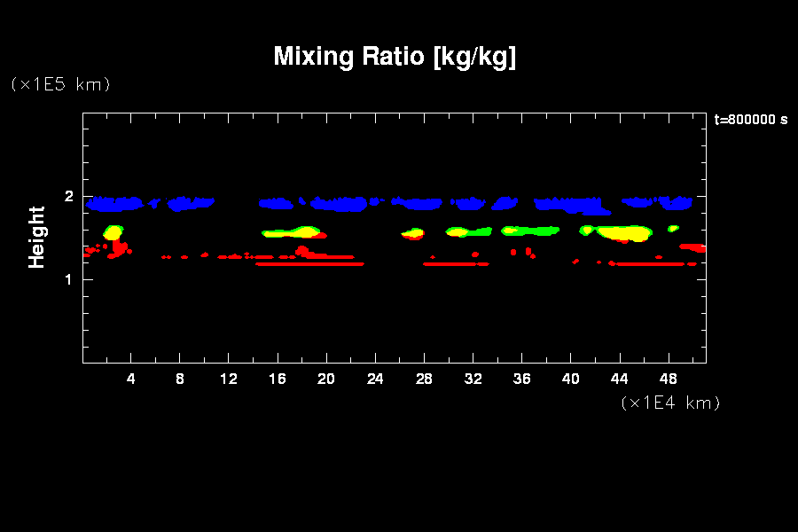
Task: Click the y-axis tick label "1"
Action: pyautogui.click(x=69, y=280)
